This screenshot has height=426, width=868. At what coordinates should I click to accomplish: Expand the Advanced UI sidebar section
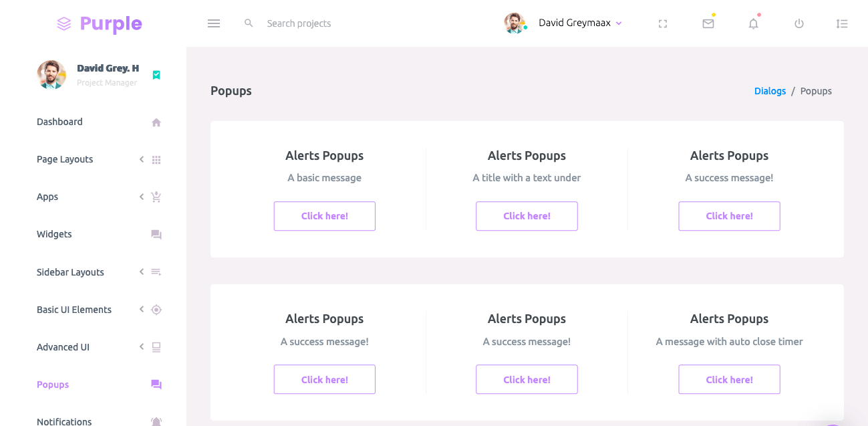63,347
